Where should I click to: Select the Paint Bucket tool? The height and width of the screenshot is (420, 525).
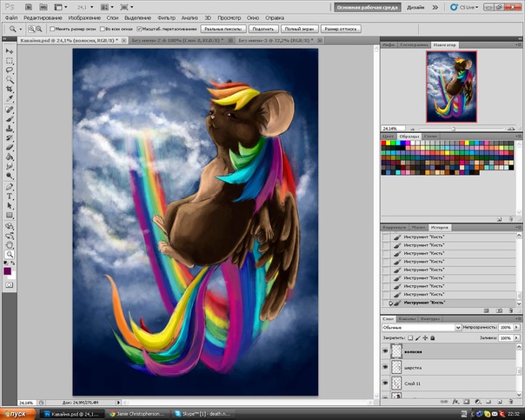click(x=10, y=157)
